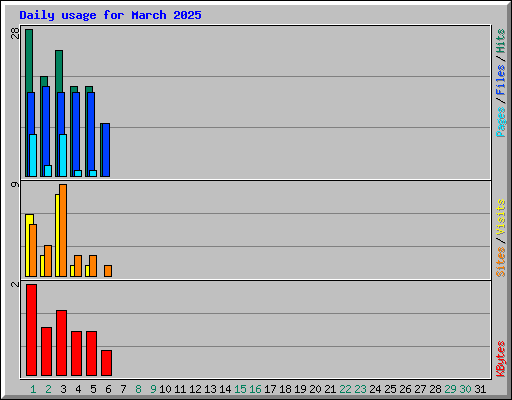Click day 15 on the x-axis
Viewport: 512px width, 400px height.
pyautogui.click(x=240, y=389)
